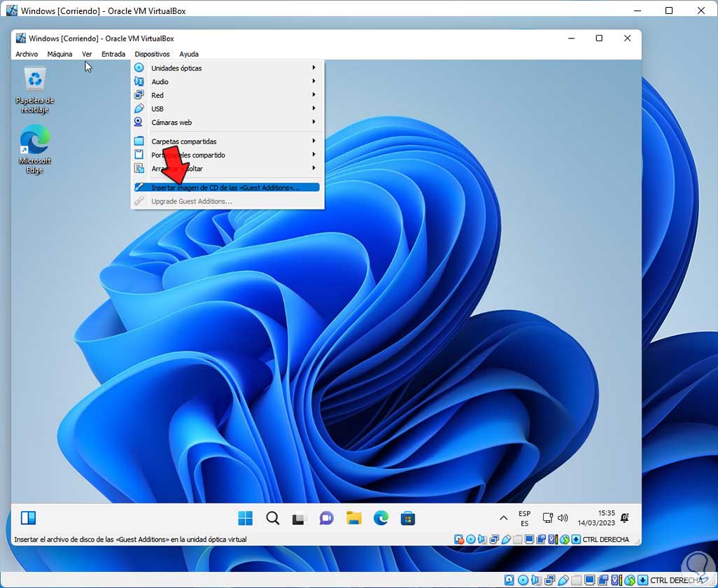Image resolution: width=718 pixels, height=588 pixels.
Task: Open Microsoft Store from the guest taskbar
Action: pyautogui.click(x=407, y=519)
